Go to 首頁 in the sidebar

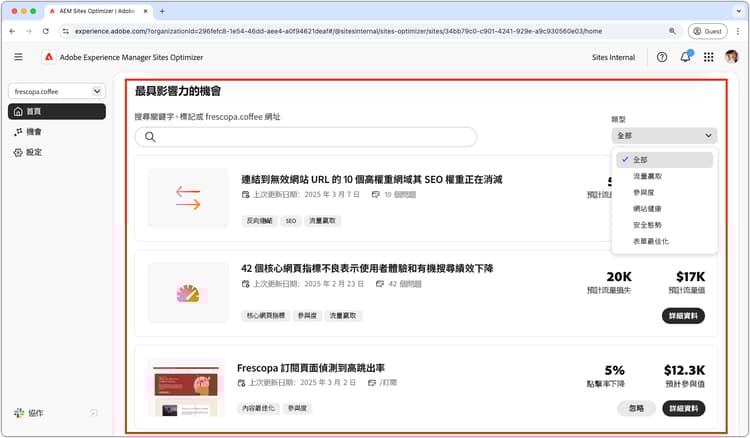pos(57,111)
